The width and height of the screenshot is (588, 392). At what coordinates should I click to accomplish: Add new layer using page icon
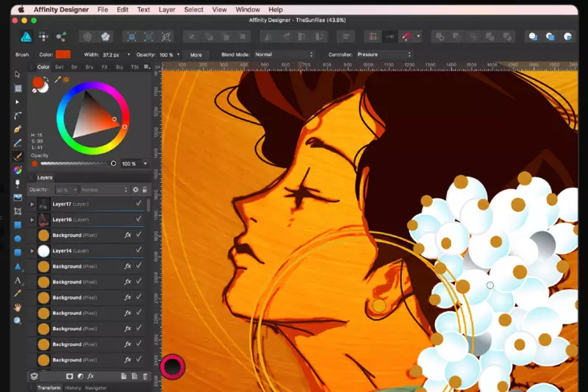coord(123,377)
